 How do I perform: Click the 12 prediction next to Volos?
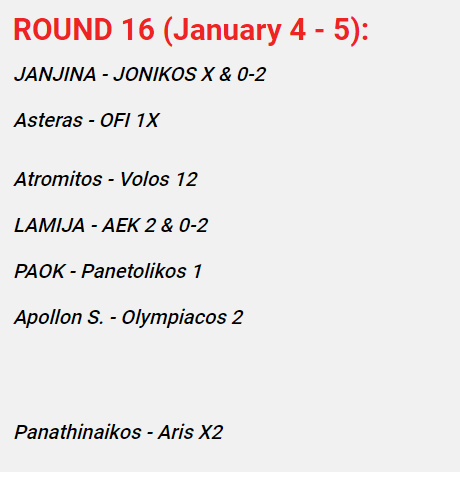[186, 179]
